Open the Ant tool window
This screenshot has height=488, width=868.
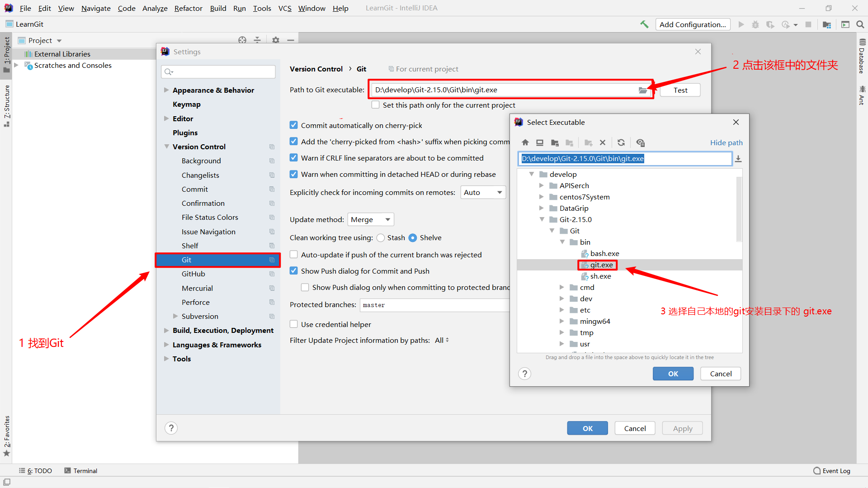click(862, 95)
